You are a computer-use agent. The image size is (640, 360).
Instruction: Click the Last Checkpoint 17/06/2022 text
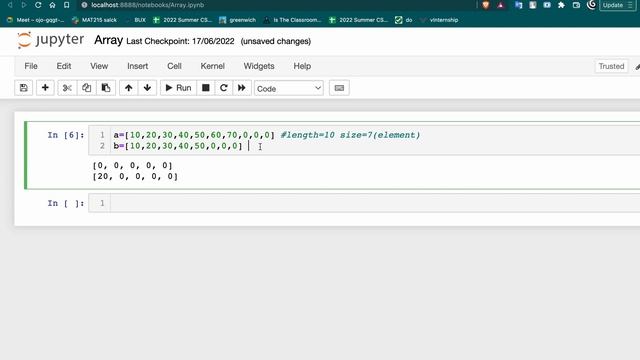[180, 41]
